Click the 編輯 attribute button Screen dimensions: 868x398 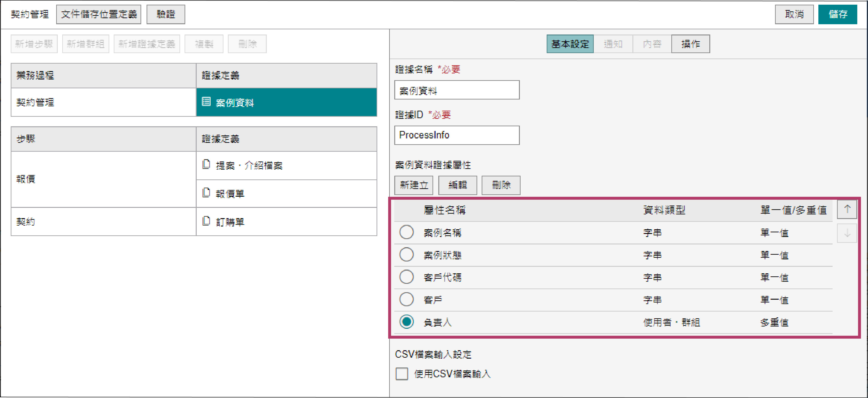457,185
